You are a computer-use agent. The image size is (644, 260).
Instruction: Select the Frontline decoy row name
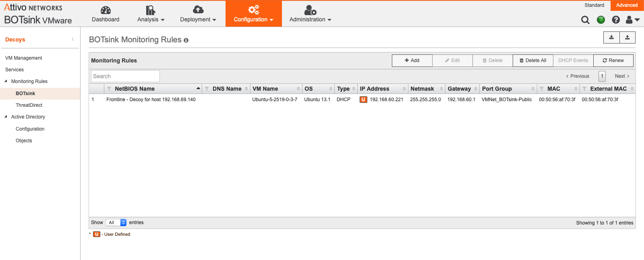click(151, 100)
